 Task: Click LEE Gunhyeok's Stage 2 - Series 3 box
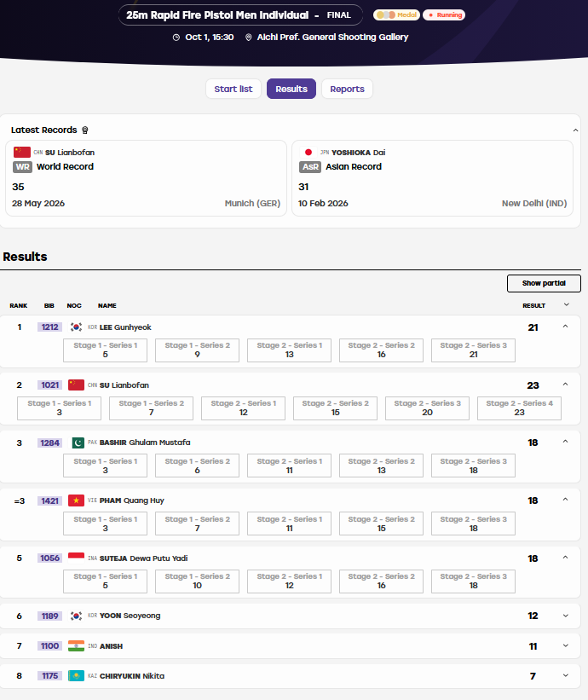(x=473, y=350)
